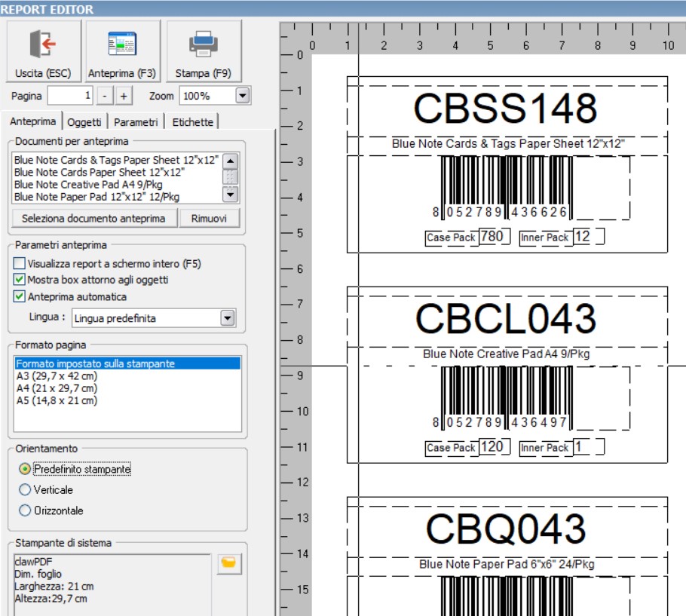Switch to the Anteprima tab
The width and height of the screenshot is (686, 616).
33,121
